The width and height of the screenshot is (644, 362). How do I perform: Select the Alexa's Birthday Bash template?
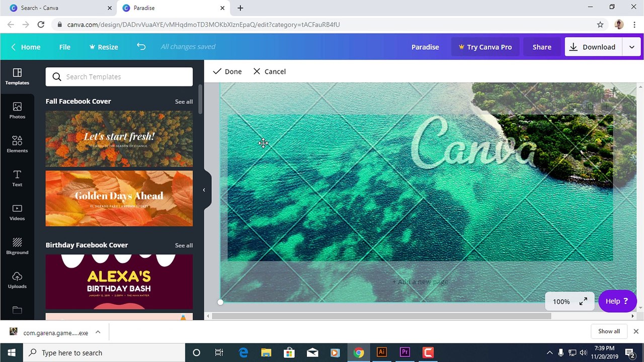click(x=119, y=282)
